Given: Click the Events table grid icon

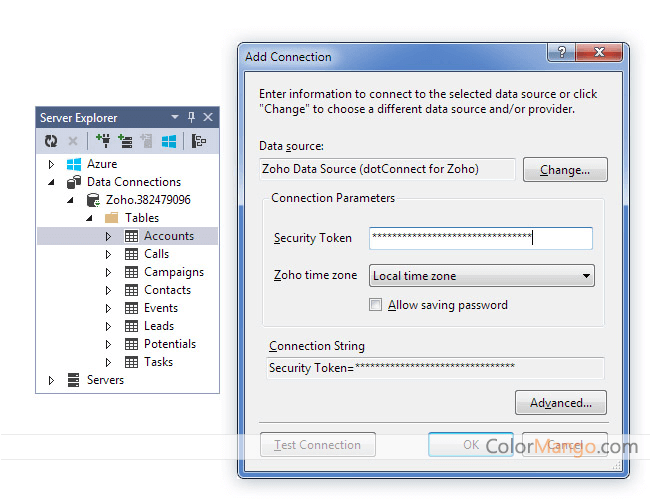Looking at the screenshot, I should coord(131,308).
